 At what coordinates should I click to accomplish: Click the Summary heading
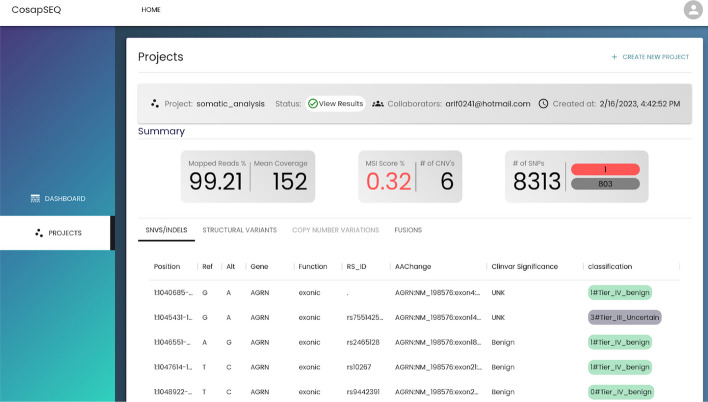(161, 131)
